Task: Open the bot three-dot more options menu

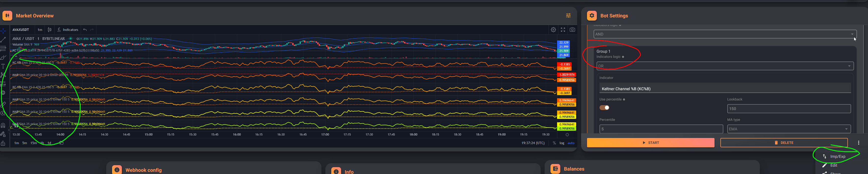Action: pyautogui.click(x=859, y=143)
